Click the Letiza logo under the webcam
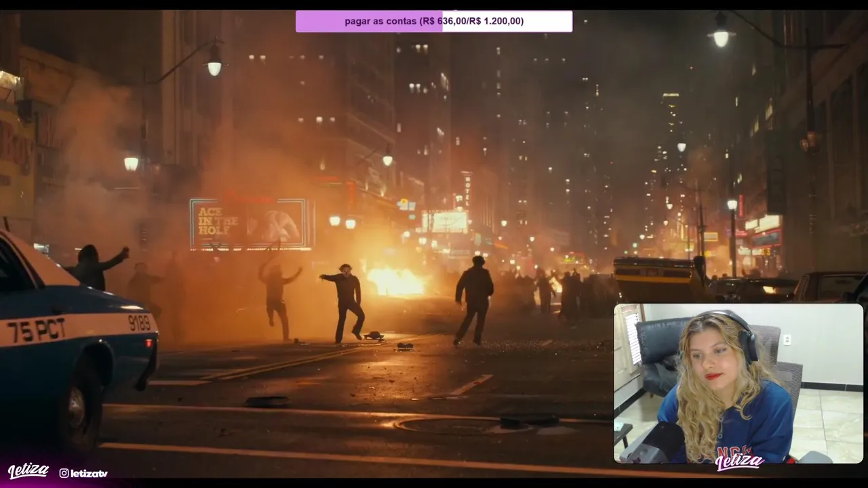The width and height of the screenshot is (868, 488). tap(739, 462)
